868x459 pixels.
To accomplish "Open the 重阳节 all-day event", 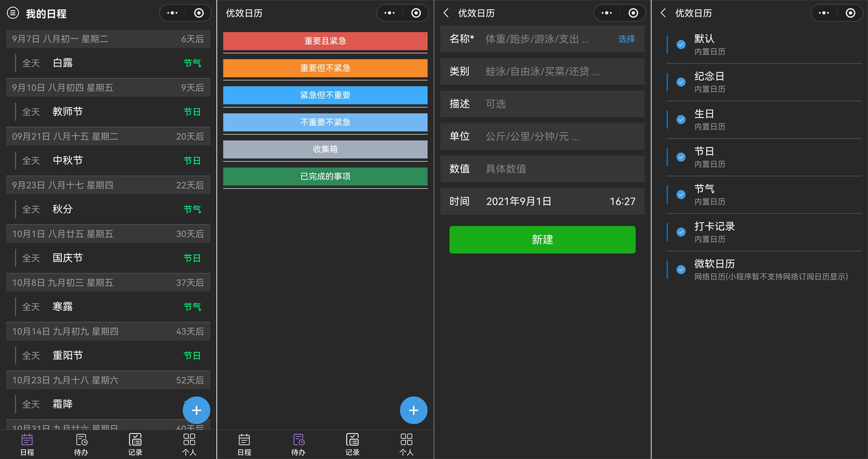I will (x=108, y=355).
